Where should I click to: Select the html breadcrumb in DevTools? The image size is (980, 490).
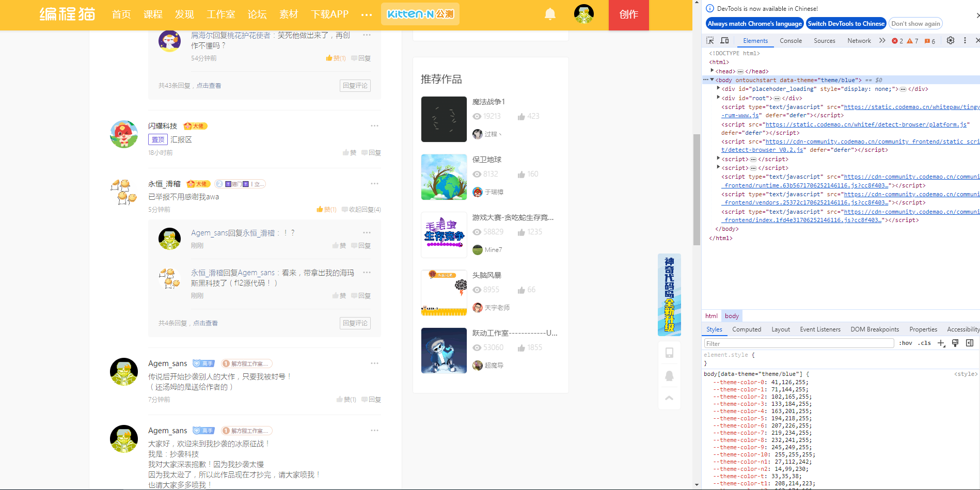click(712, 316)
